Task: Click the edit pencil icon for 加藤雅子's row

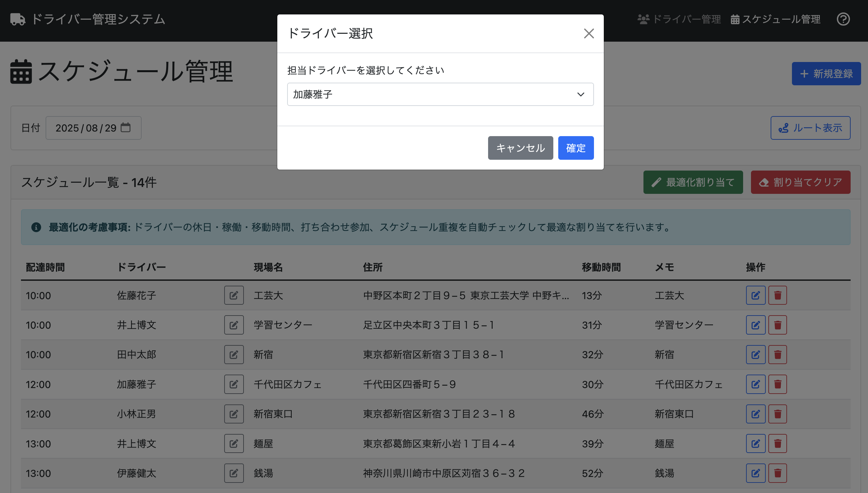Action: 234,384
